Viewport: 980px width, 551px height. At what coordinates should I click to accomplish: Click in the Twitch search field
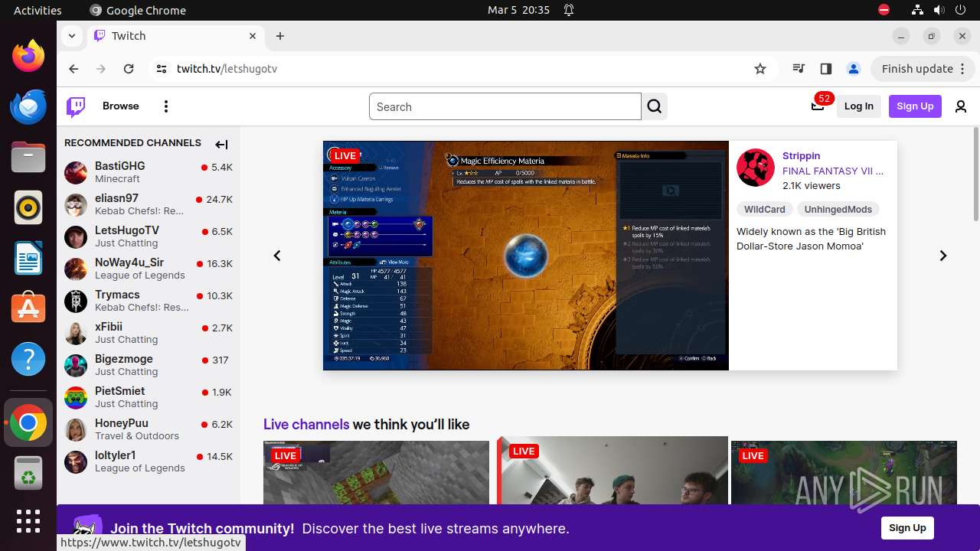click(505, 106)
